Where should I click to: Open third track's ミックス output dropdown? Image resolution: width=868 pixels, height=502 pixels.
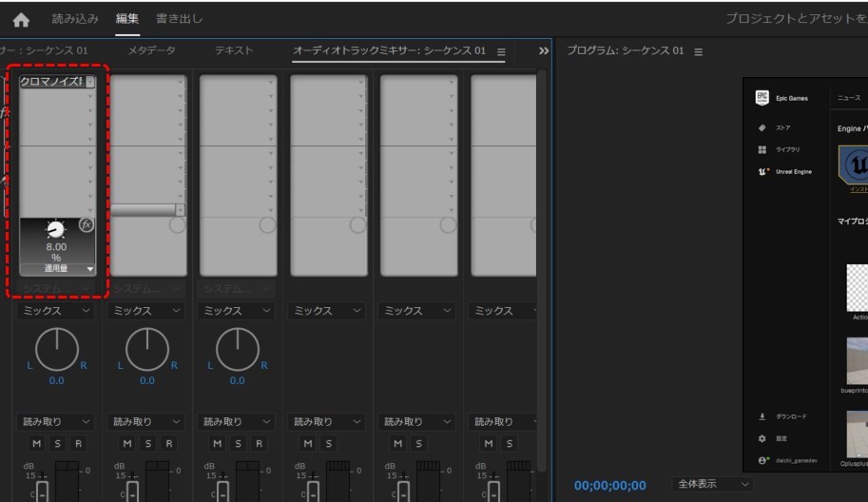coord(236,311)
